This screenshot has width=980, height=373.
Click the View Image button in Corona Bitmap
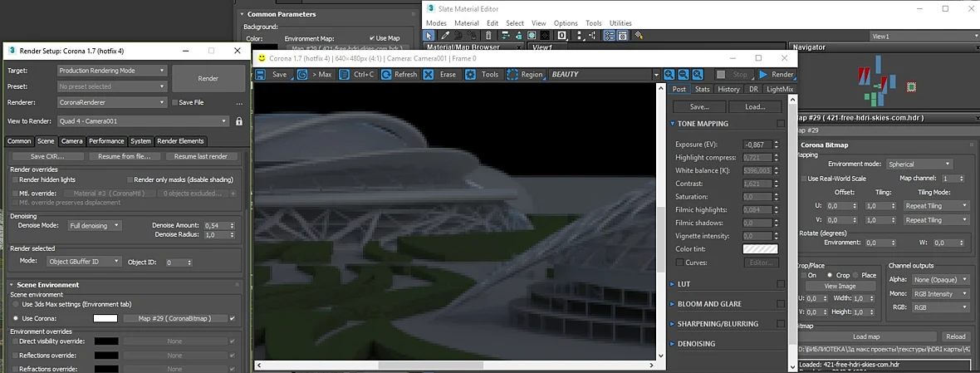[x=840, y=286]
